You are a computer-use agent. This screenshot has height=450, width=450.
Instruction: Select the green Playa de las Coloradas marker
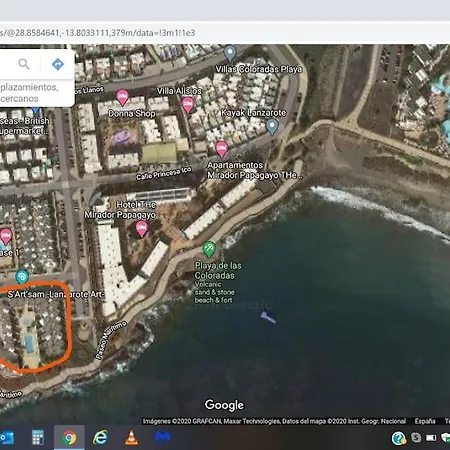(209, 250)
